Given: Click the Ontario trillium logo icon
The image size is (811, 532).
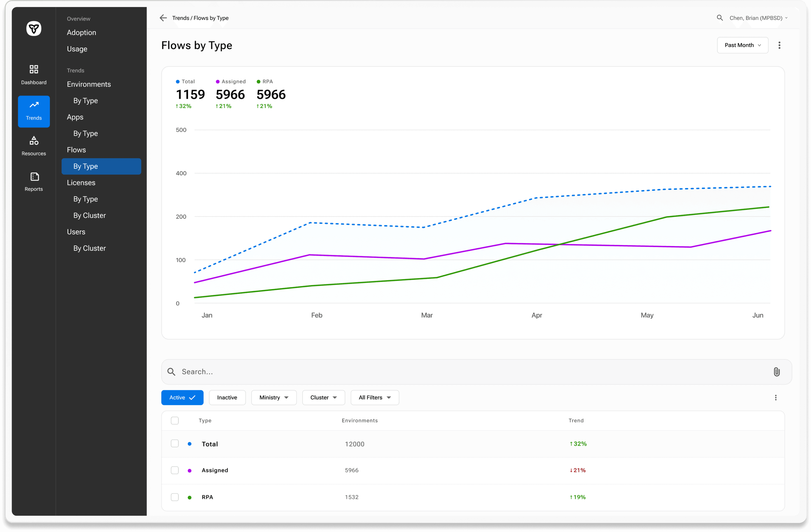Looking at the screenshot, I should coord(34,29).
